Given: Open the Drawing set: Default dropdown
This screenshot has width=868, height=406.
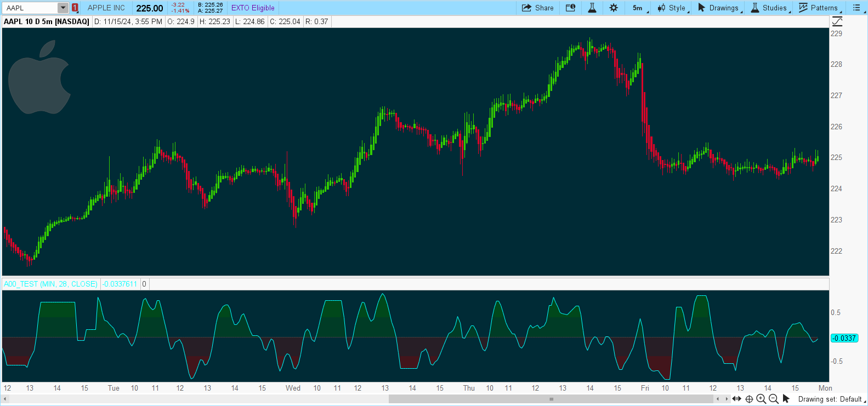Looking at the screenshot, I should pyautogui.click(x=832, y=399).
